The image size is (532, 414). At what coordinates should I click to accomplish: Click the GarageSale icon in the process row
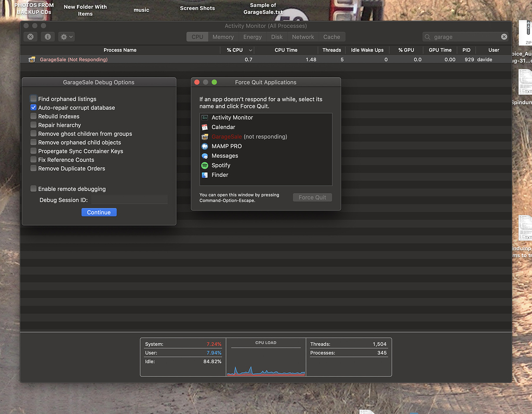click(32, 60)
